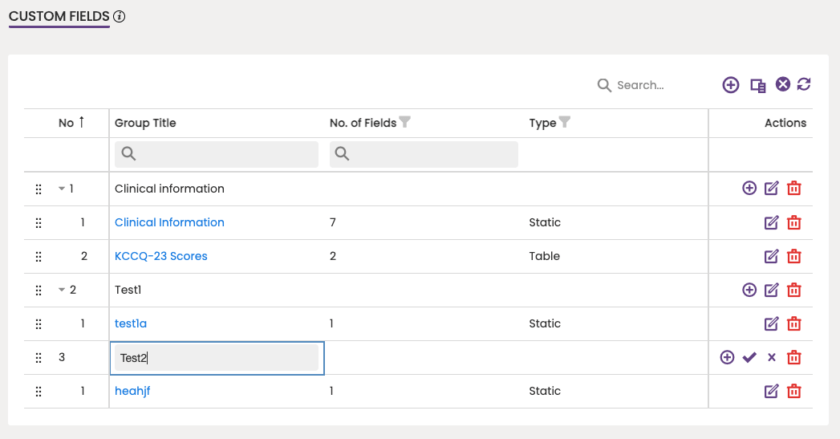Delete the Test2 group row
The height and width of the screenshot is (439, 840).
793,358
